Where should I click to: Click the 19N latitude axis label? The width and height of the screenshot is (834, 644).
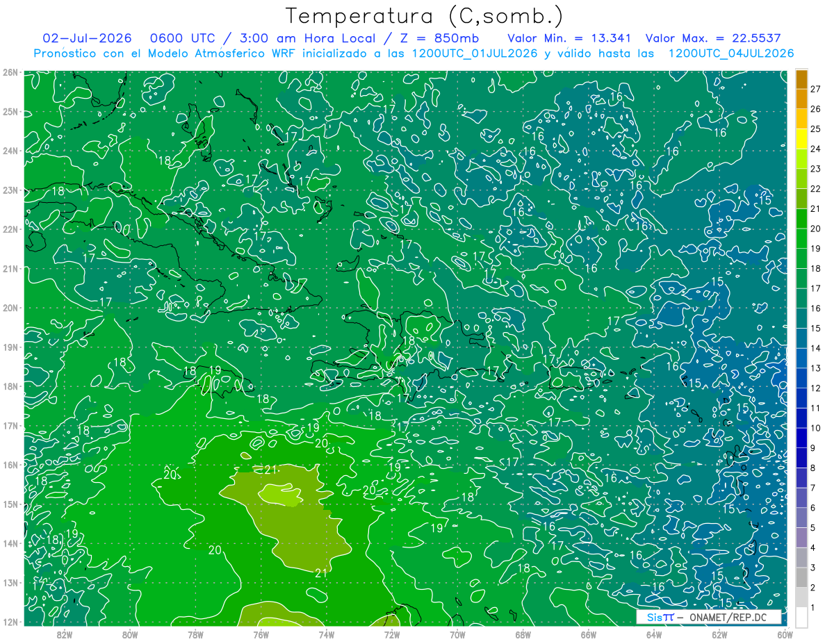(10, 347)
